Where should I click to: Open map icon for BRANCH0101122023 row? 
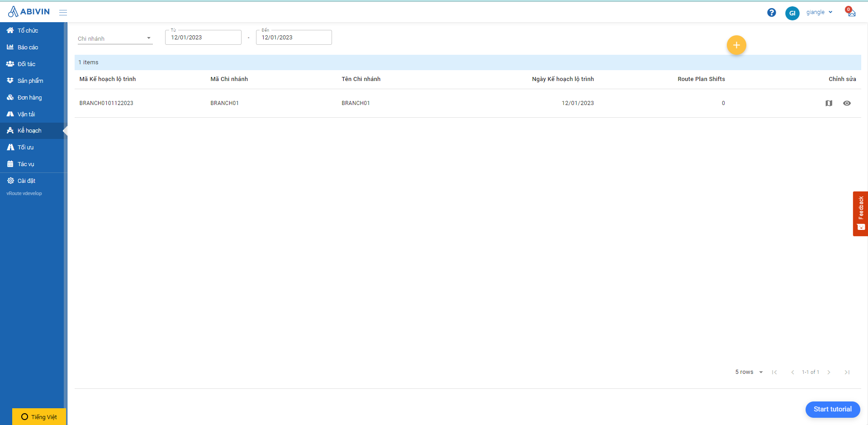pos(829,103)
